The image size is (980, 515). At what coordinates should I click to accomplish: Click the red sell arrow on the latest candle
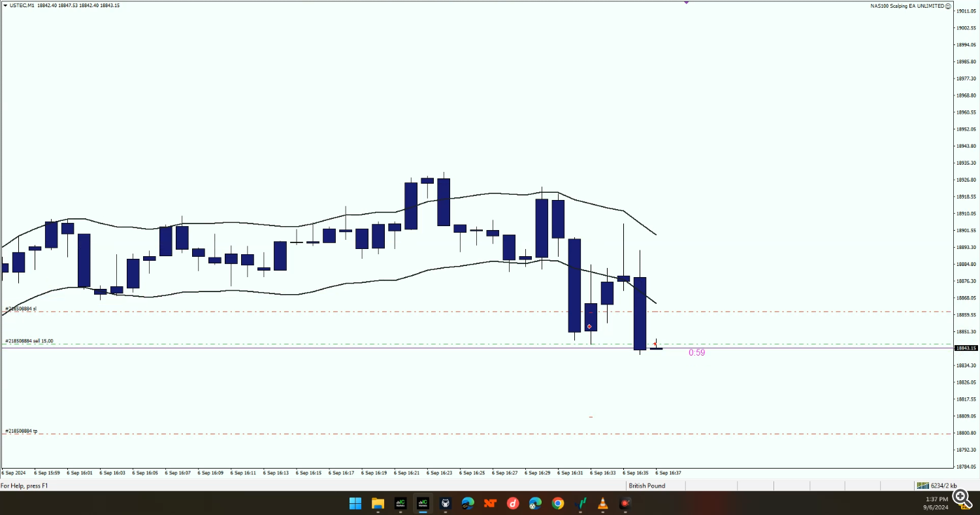[x=655, y=343]
